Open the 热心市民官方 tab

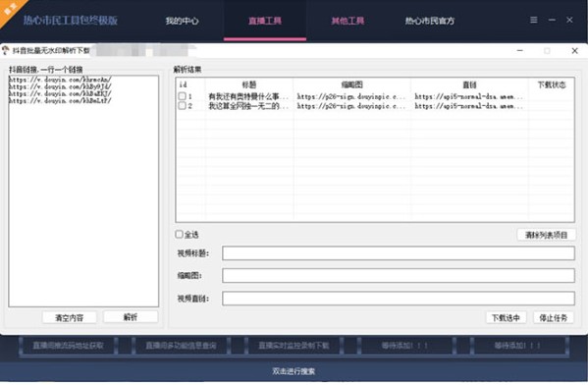click(x=430, y=21)
